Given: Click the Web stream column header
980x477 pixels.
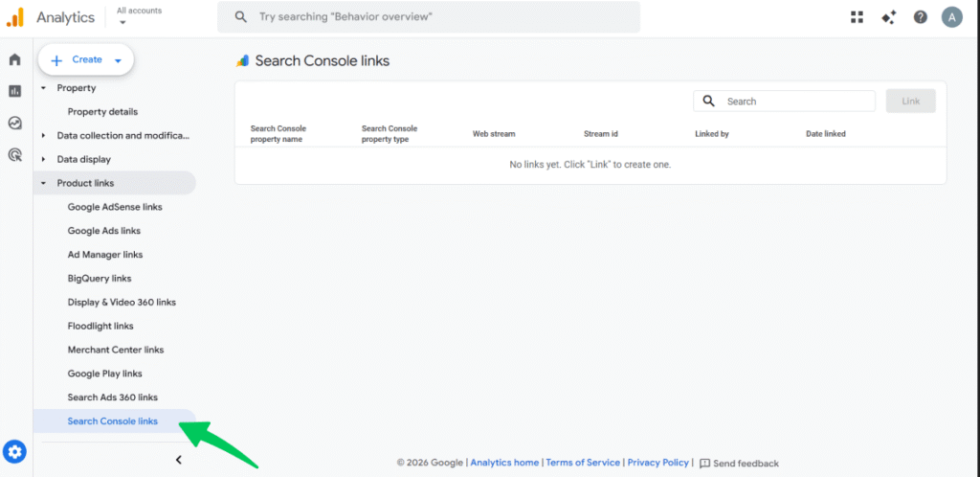Looking at the screenshot, I should pyautogui.click(x=494, y=134).
